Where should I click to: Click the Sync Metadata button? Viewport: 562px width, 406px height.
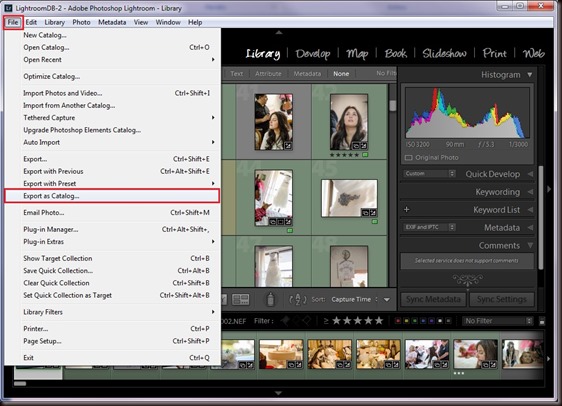coord(433,299)
